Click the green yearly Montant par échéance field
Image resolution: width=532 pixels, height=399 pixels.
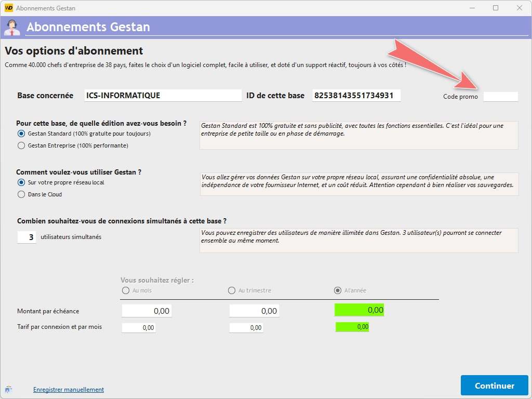(359, 310)
